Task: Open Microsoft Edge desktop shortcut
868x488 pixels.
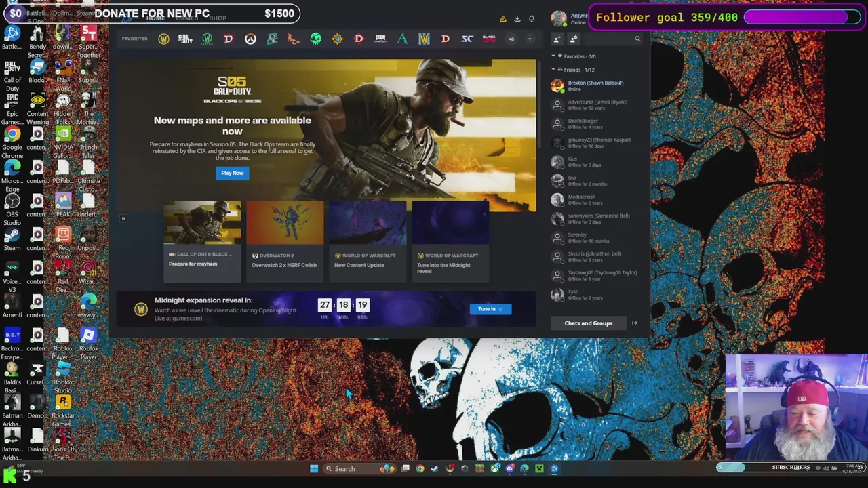Action: coord(12,176)
